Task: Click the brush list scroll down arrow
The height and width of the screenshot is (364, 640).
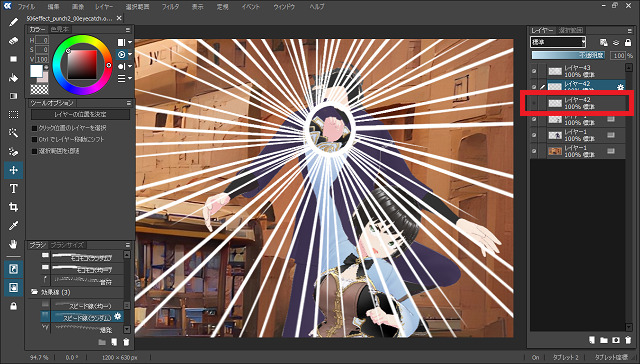Action: point(127,329)
